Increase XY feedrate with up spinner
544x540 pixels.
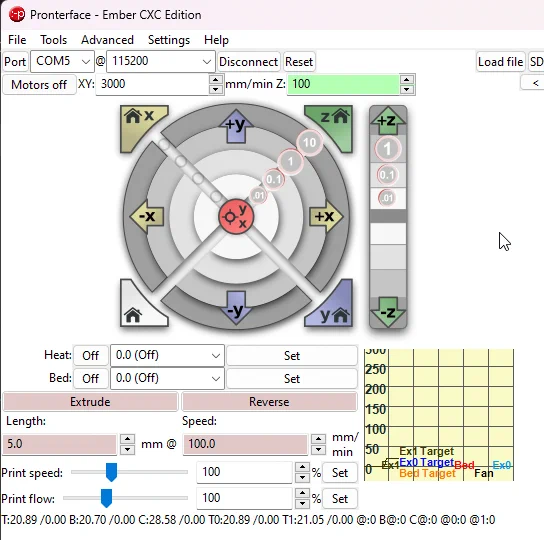pyautogui.click(x=215, y=79)
